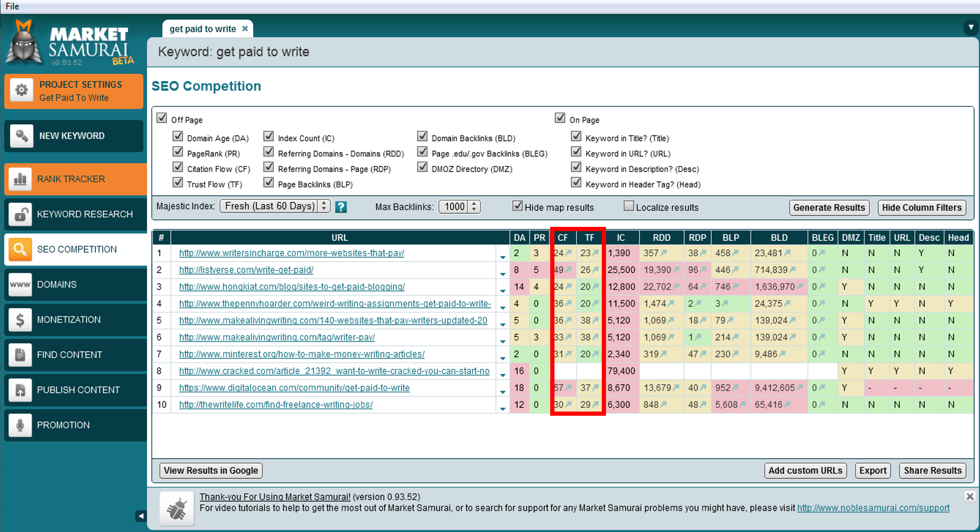This screenshot has width=980, height=532.
Task: Open the File menu
Action: tap(13, 6)
